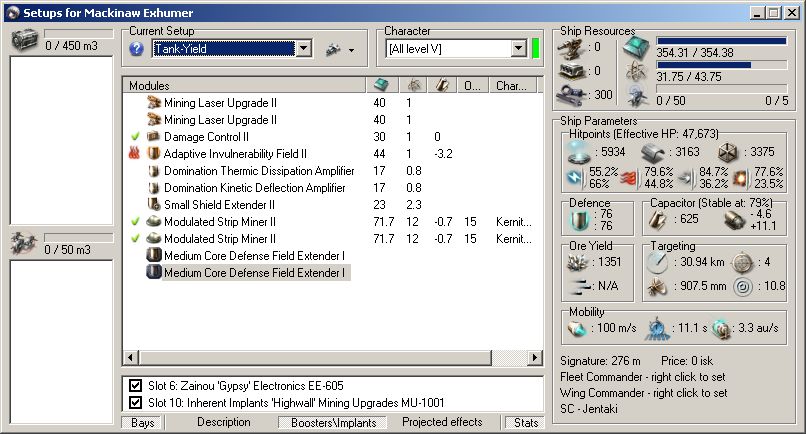Click the max velocity icon next to 100 m/s
Viewport: 806px width, 434px height.
[x=577, y=328]
